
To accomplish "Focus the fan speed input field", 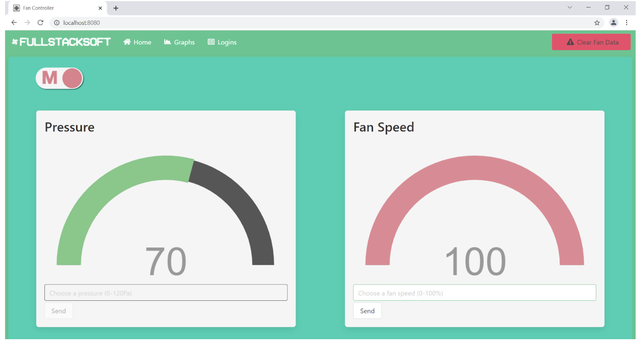I will click(x=474, y=293).
